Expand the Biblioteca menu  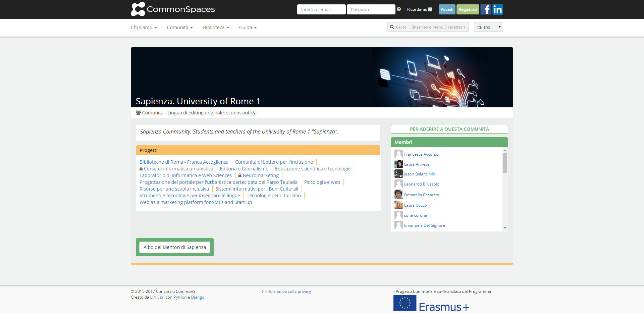[216, 28]
